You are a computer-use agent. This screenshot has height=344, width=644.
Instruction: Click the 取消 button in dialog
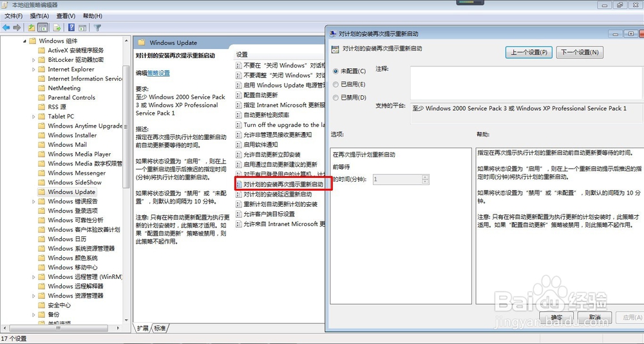pos(594,318)
